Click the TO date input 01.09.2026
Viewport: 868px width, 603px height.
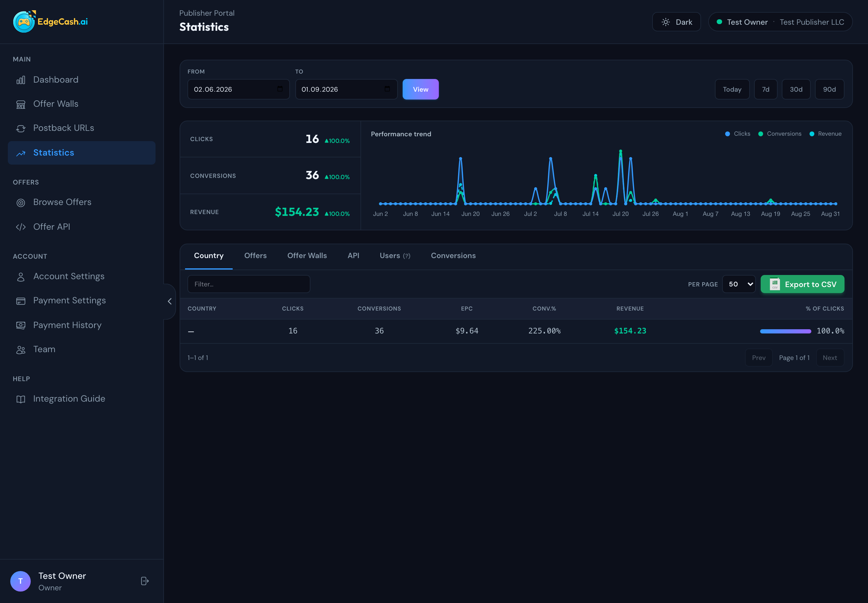tap(346, 89)
